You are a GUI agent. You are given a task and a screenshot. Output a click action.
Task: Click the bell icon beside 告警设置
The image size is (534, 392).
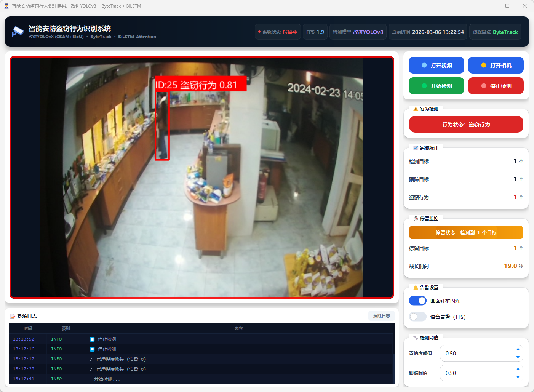(x=416, y=288)
